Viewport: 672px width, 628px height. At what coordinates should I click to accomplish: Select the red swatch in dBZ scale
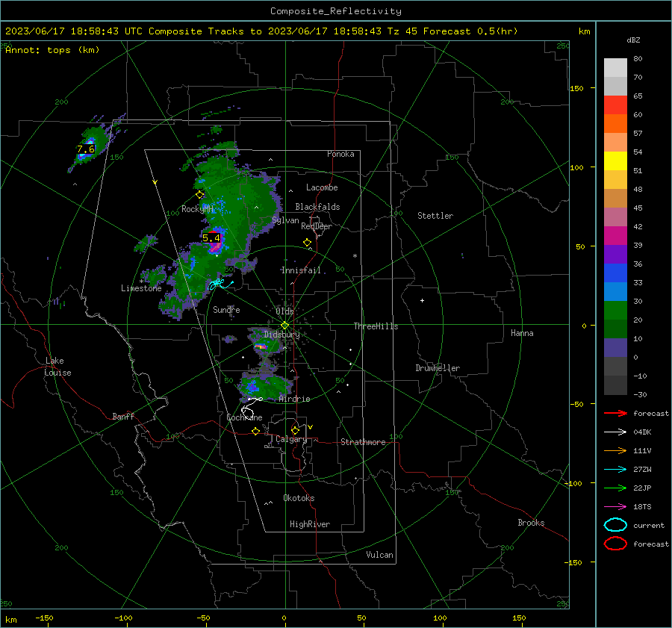click(615, 105)
